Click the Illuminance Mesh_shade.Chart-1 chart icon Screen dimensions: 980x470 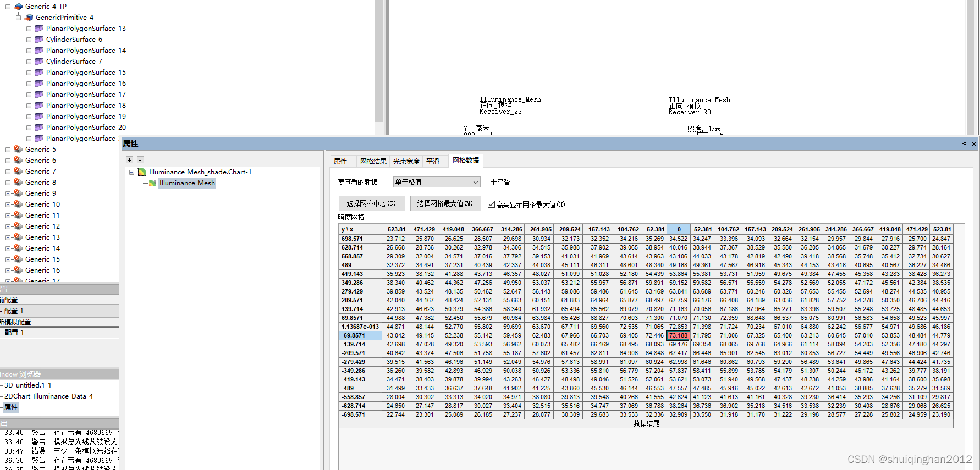pyautogui.click(x=142, y=172)
